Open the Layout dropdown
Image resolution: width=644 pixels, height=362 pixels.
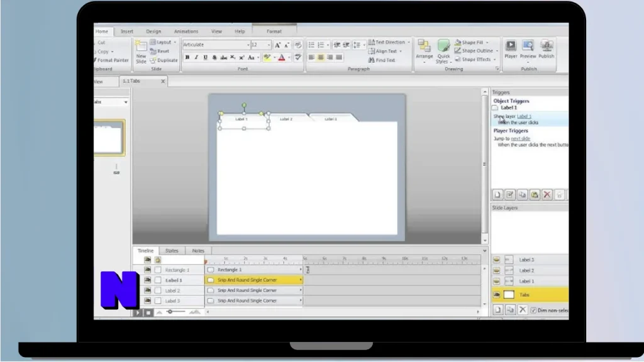click(x=163, y=42)
